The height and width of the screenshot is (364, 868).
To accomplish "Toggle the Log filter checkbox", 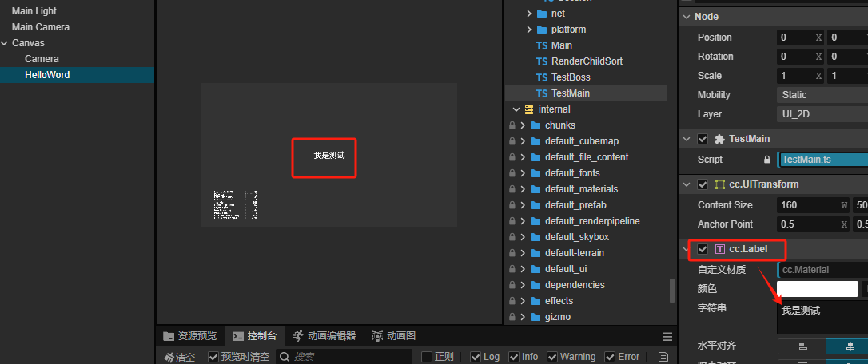I will 475,357.
